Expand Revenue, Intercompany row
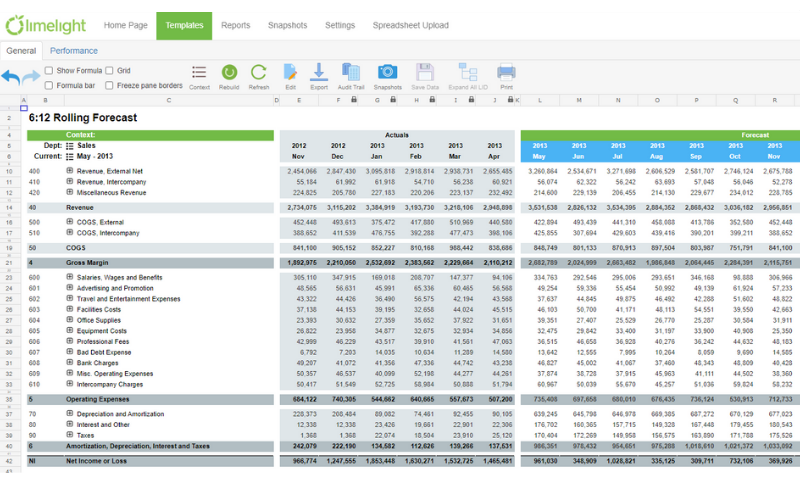 70,181
